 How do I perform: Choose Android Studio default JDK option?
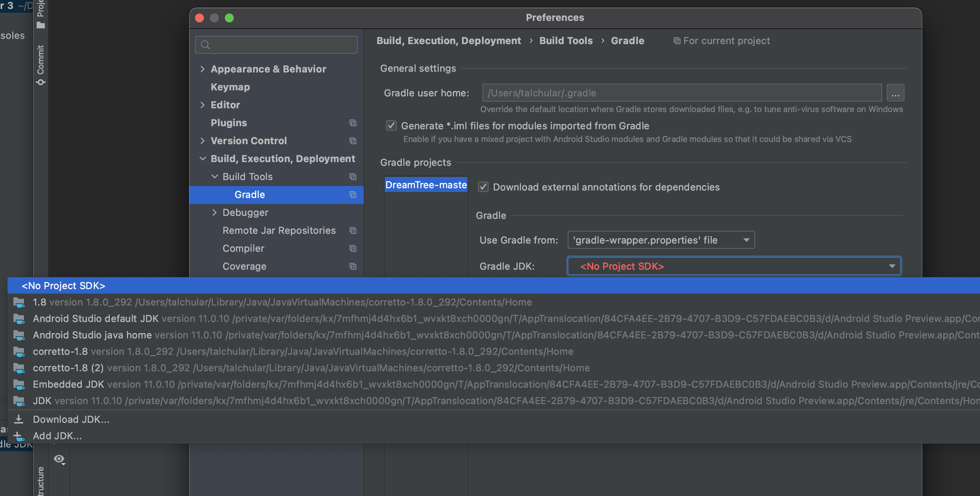coord(95,318)
